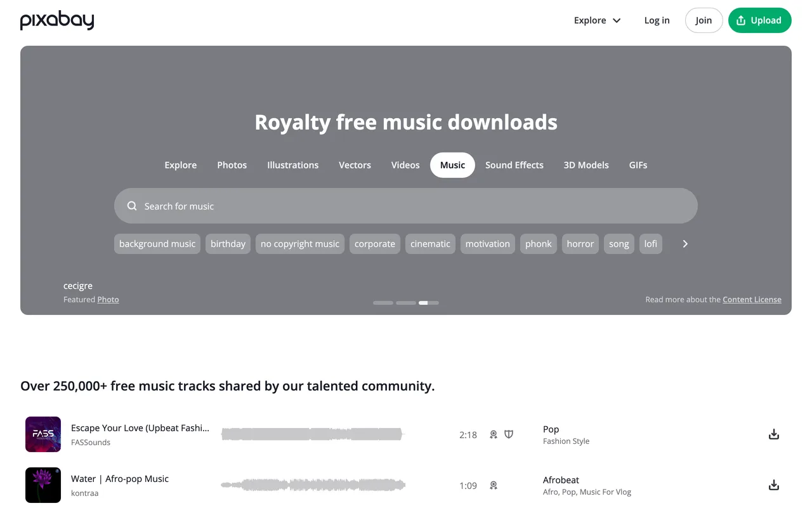Click the award badge icon on Escape Your Love

point(494,434)
